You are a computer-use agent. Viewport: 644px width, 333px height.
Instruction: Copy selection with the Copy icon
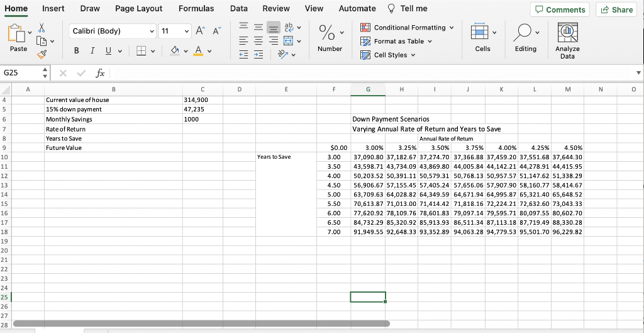pyautogui.click(x=42, y=41)
